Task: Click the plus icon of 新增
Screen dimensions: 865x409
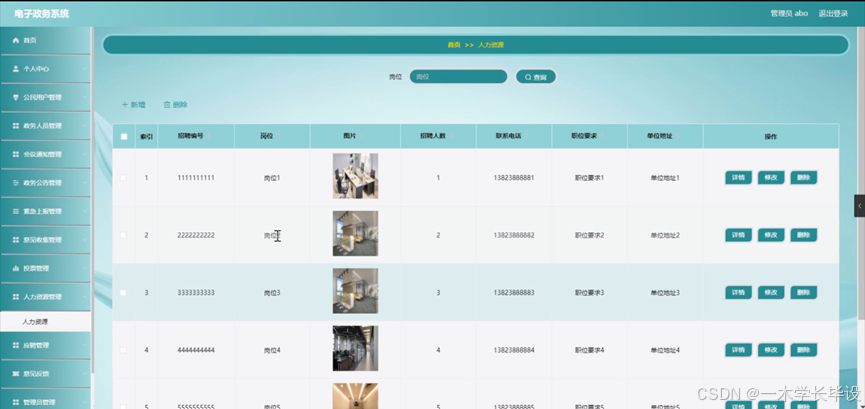Action: coord(125,104)
